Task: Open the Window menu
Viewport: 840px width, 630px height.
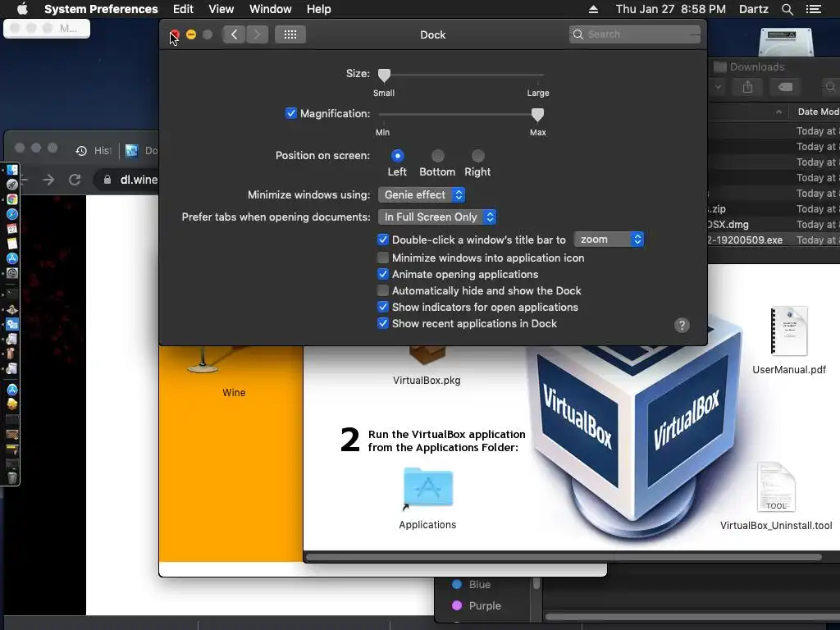Action: point(271,9)
